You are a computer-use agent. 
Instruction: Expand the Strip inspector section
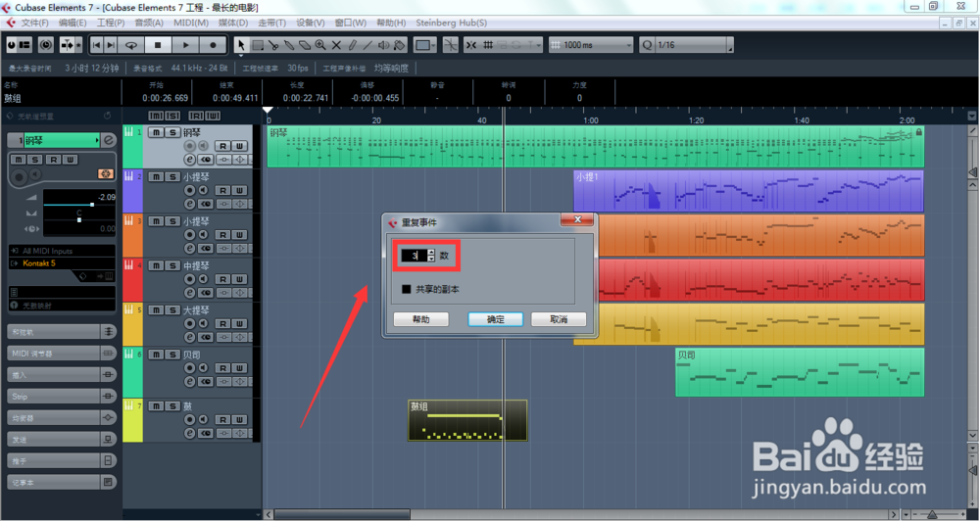(61, 396)
